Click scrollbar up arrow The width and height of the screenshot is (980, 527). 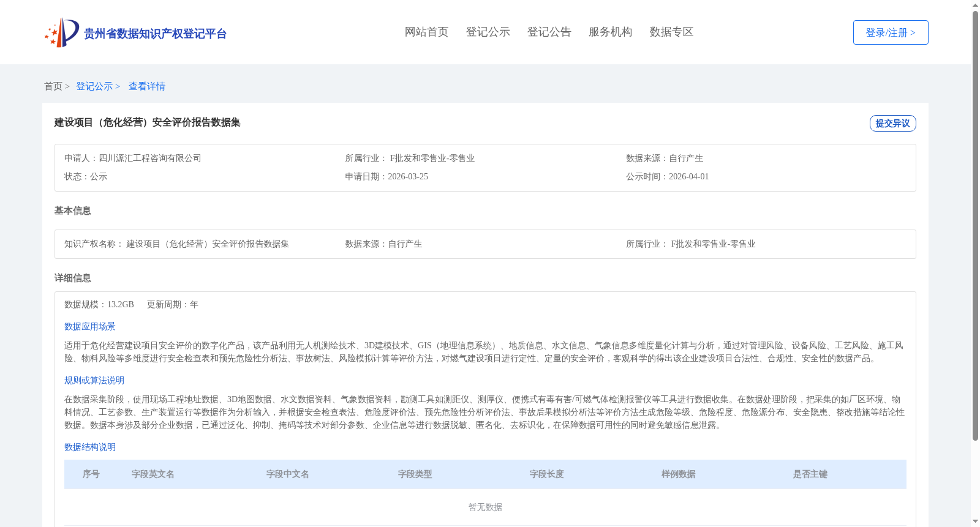975,5
